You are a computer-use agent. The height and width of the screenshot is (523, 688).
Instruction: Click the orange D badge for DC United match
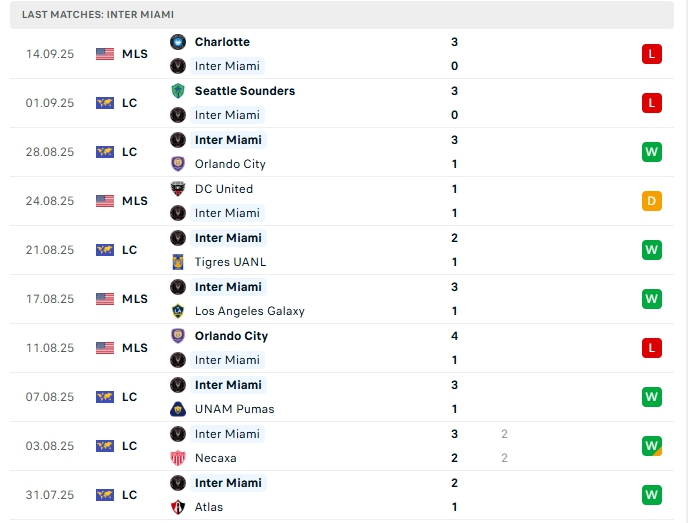[652, 201]
